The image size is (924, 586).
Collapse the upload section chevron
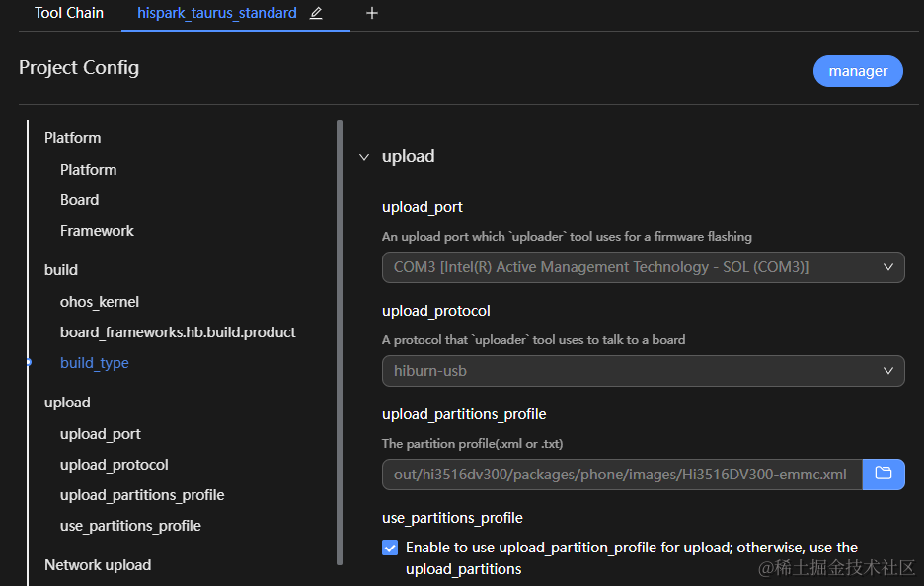click(x=364, y=157)
